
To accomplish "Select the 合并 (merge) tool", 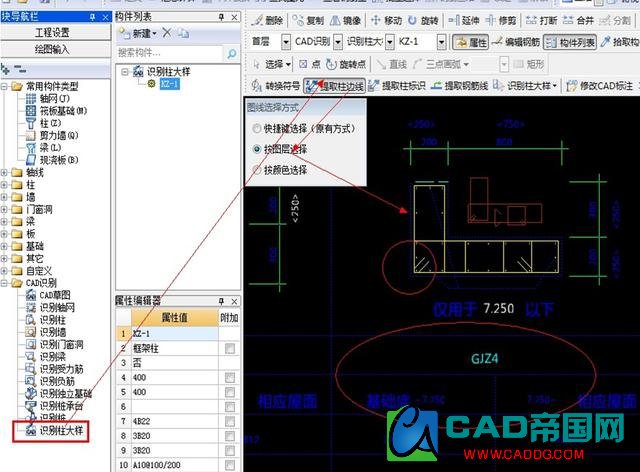I will click(x=578, y=20).
